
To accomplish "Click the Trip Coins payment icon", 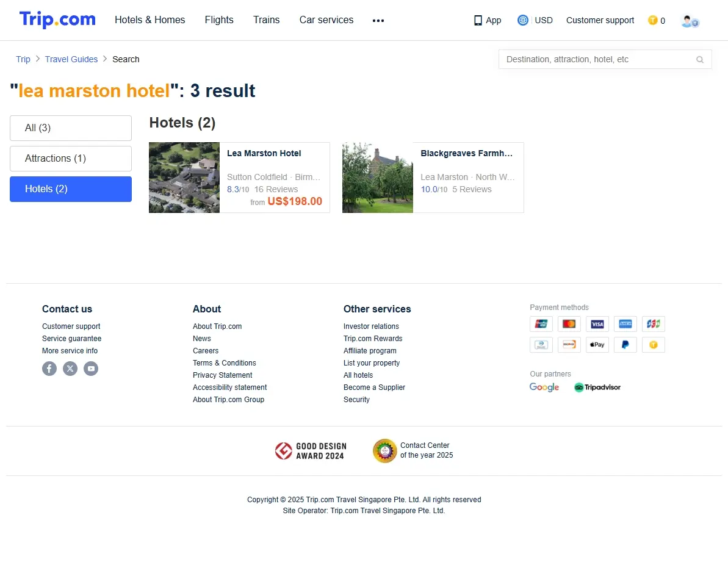I will [654, 345].
